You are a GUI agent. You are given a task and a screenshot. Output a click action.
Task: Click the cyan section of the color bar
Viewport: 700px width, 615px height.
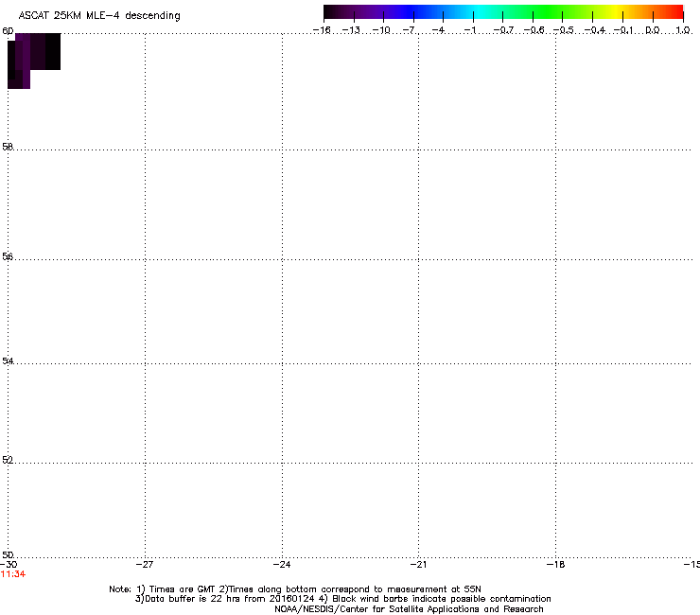click(478, 11)
